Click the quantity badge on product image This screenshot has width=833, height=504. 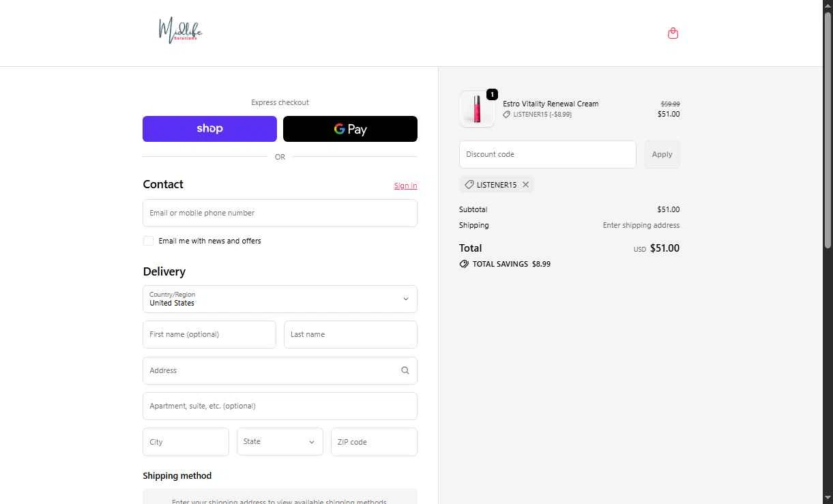pos(492,95)
